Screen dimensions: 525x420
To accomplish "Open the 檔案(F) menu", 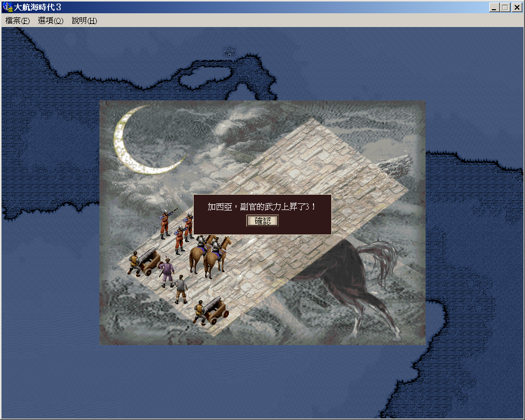I will (17, 21).
